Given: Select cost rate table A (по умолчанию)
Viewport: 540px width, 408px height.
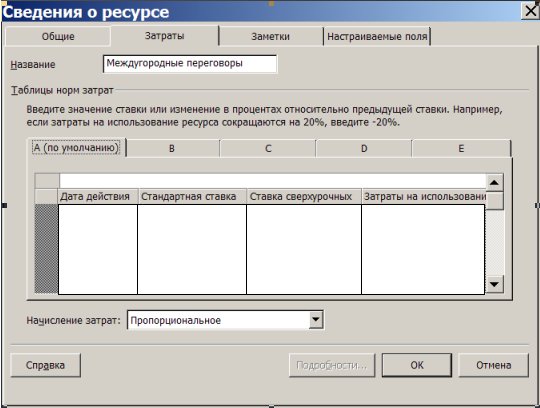Looking at the screenshot, I should pyautogui.click(x=76, y=148).
